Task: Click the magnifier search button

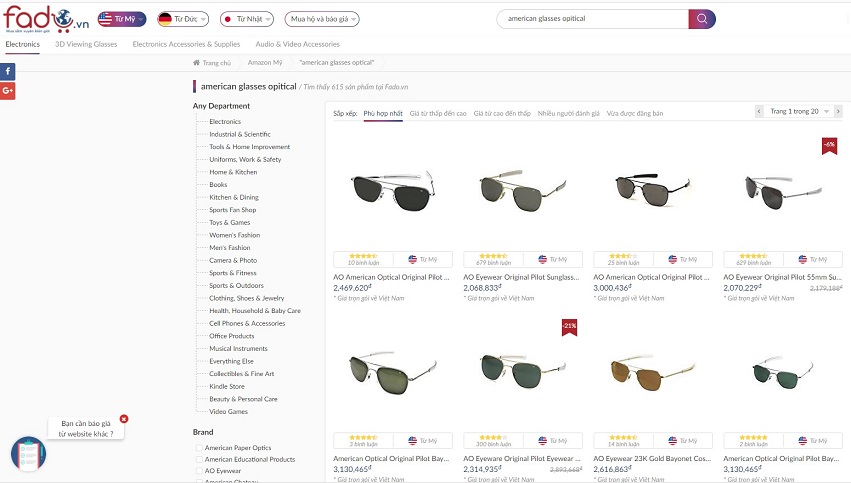Action: click(x=702, y=18)
